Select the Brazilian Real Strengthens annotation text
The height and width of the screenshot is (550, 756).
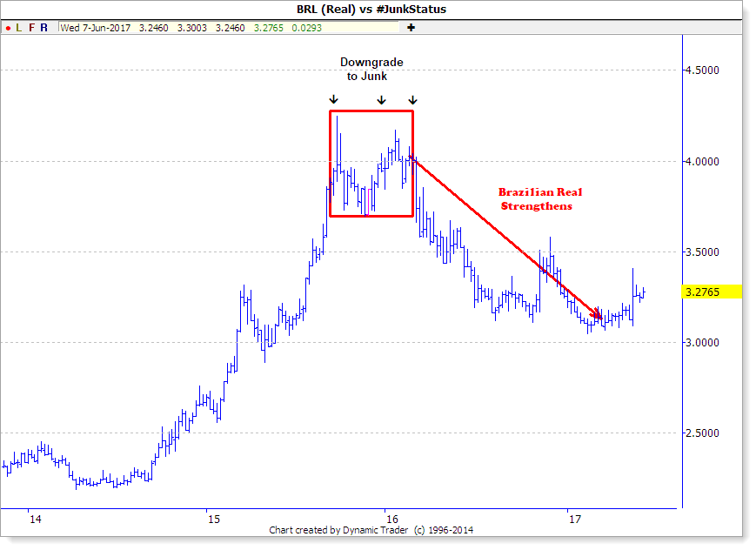(x=539, y=199)
